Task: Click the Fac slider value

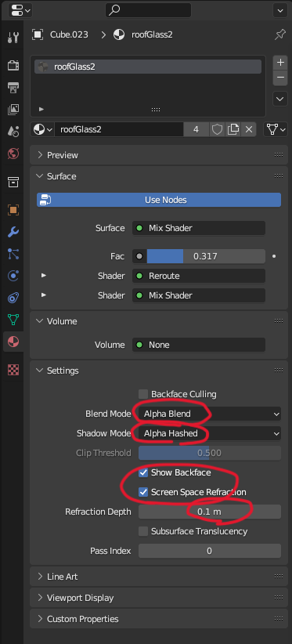Action: pyautogui.click(x=206, y=256)
